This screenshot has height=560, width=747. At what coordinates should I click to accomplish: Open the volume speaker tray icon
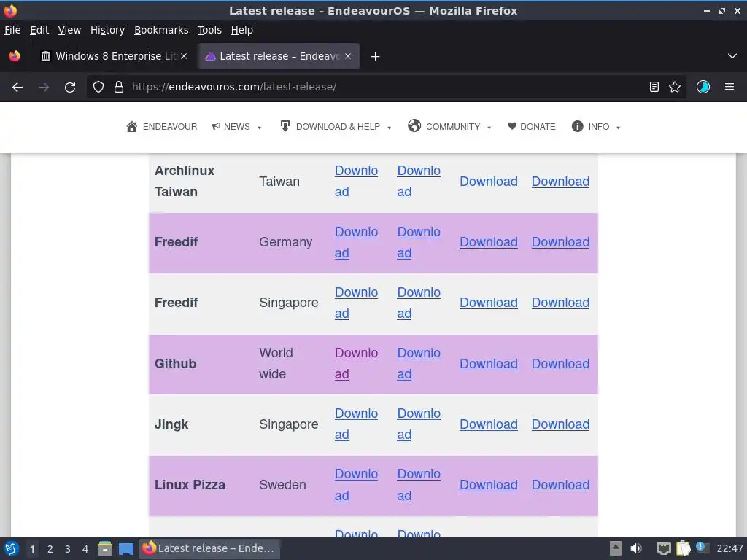635,548
